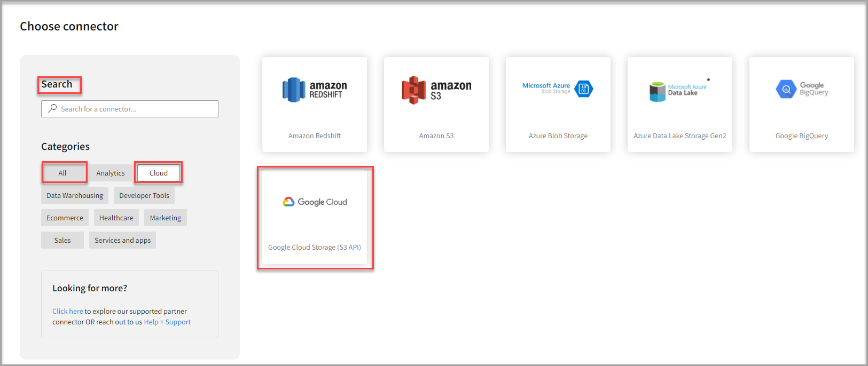Choose the Marketing category
Screen dimensions: 868x366
click(x=165, y=218)
